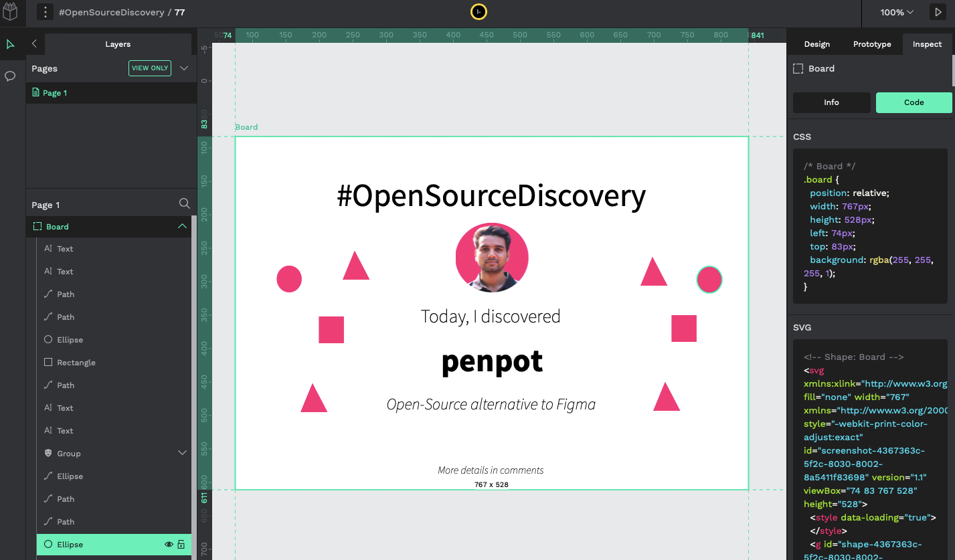The height and width of the screenshot is (560, 955).
Task: Start the presentation with play button
Action: tap(937, 12)
